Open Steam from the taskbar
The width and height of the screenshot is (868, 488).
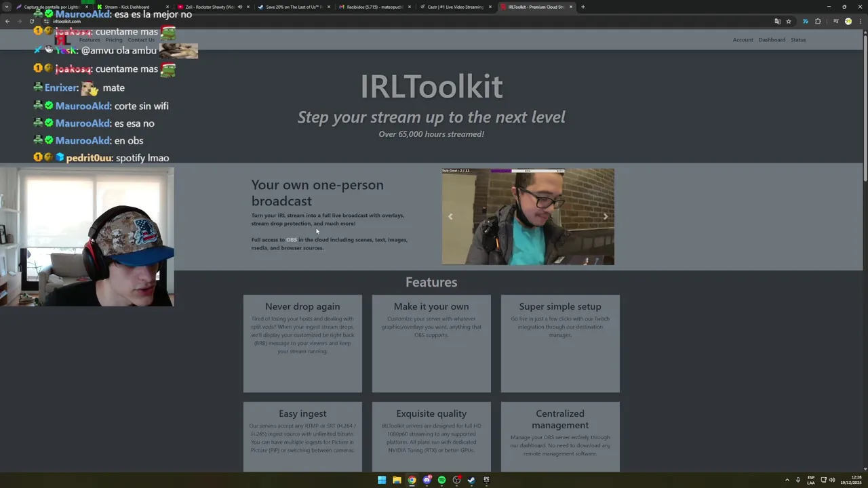point(471,480)
